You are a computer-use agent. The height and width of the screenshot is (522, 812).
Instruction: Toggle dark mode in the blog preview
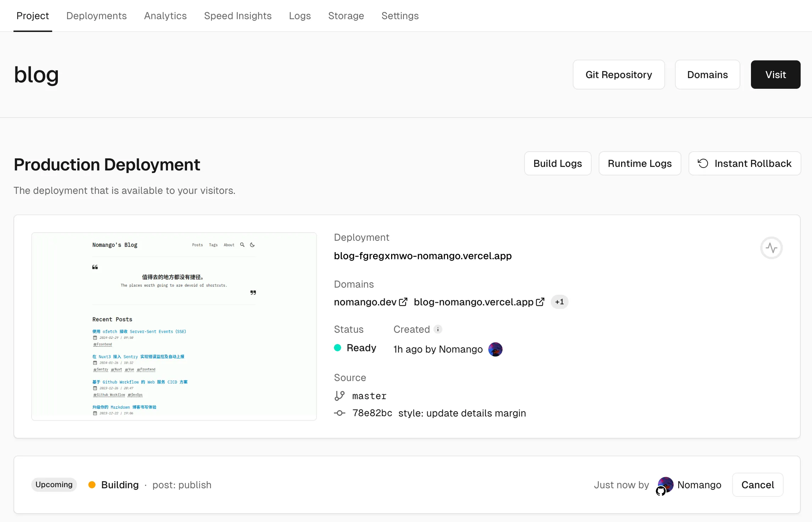pyautogui.click(x=252, y=245)
